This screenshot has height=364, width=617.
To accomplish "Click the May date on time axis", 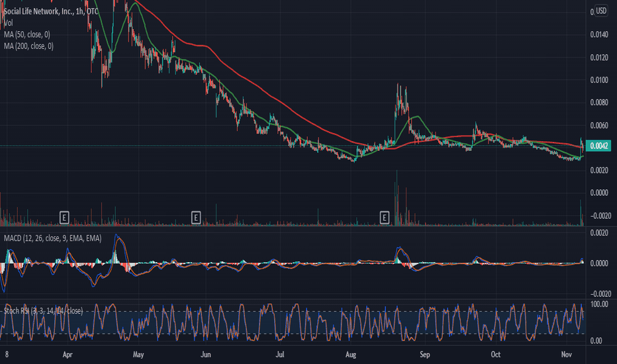I will (x=138, y=355).
